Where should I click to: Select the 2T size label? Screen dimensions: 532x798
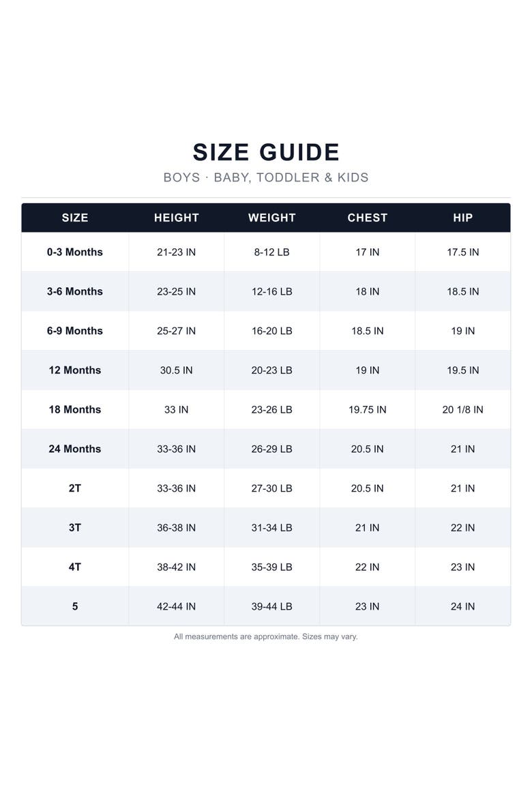pos(75,488)
